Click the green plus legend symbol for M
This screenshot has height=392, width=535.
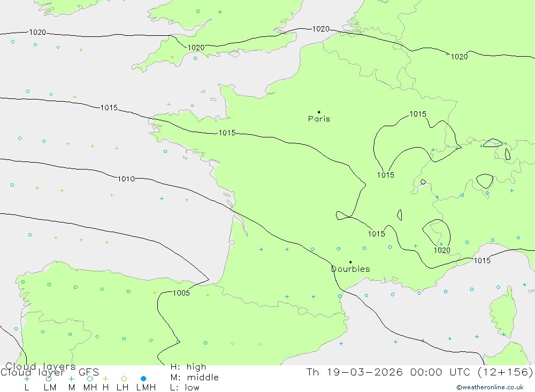(71, 379)
